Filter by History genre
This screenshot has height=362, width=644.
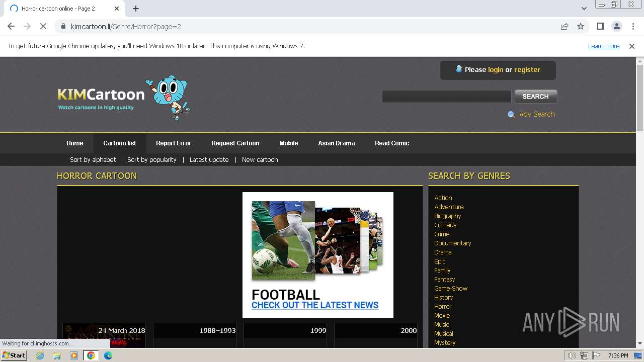coord(444,298)
